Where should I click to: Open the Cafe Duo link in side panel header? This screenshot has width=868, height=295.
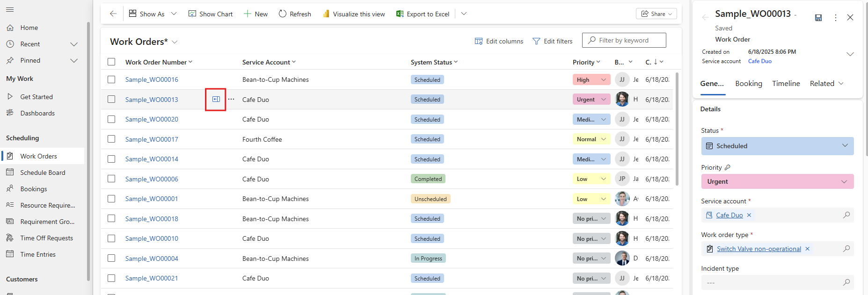click(760, 61)
